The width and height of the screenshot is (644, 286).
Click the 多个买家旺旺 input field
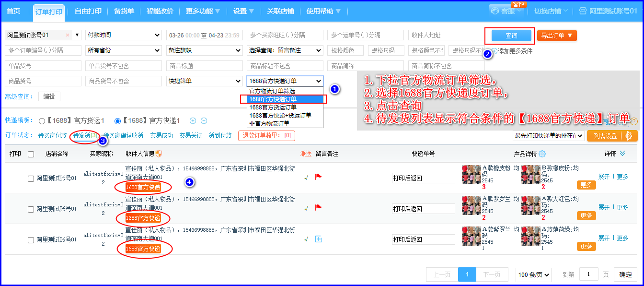[x=285, y=35]
